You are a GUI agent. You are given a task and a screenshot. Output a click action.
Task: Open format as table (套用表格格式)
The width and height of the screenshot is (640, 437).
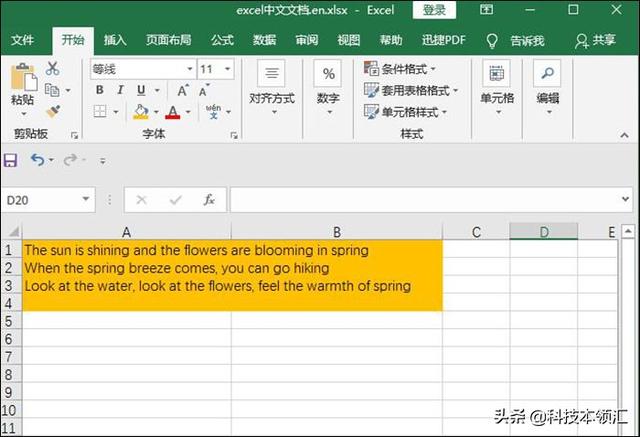coord(411,90)
